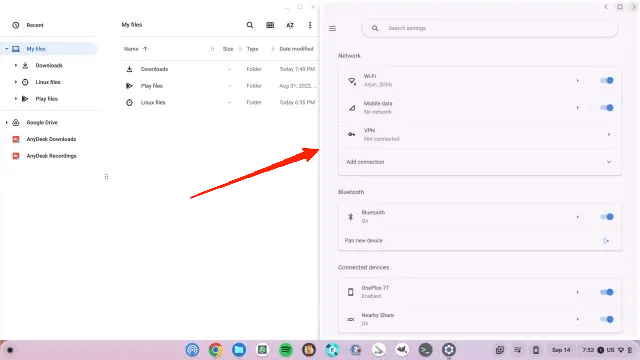Screen dimensions: 640x360
Task: Sort files by Size column header
Action: 228,49
